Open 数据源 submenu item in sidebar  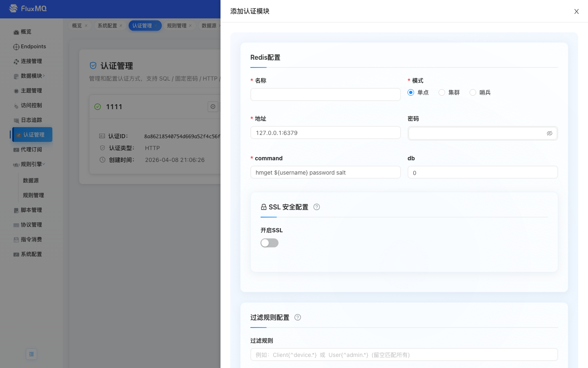click(31, 180)
